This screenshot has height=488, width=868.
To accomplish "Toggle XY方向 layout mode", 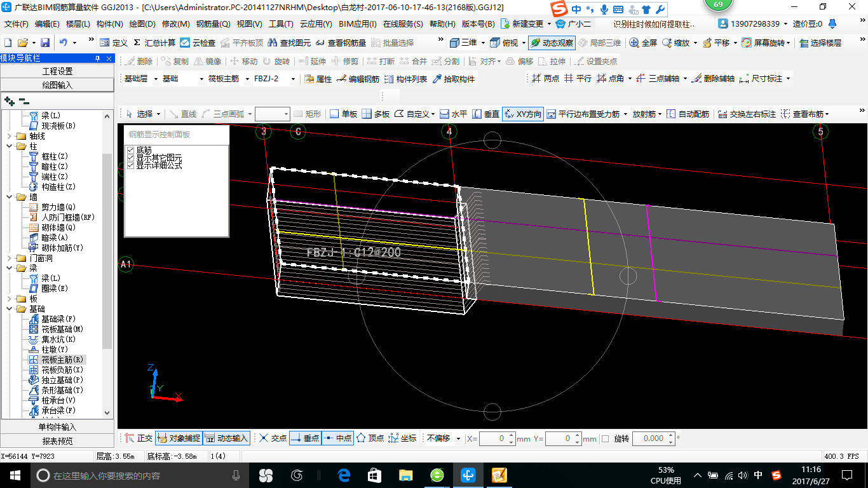I will 522,114.
